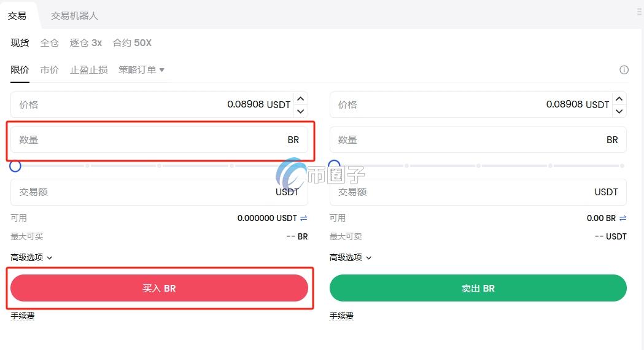Switch to the 交易机器人 tab
This screenshot has height=350, width=644.
coord(74,15)
